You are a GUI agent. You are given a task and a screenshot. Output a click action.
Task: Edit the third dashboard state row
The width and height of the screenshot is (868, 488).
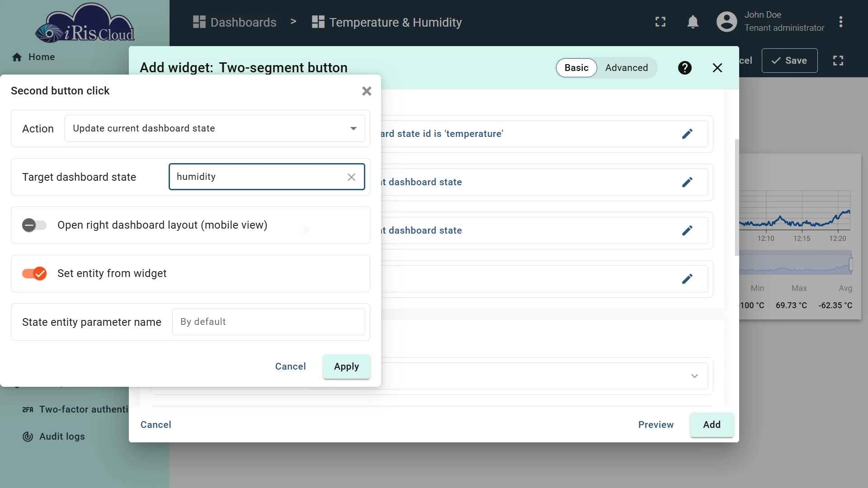[x=687, y=230]
